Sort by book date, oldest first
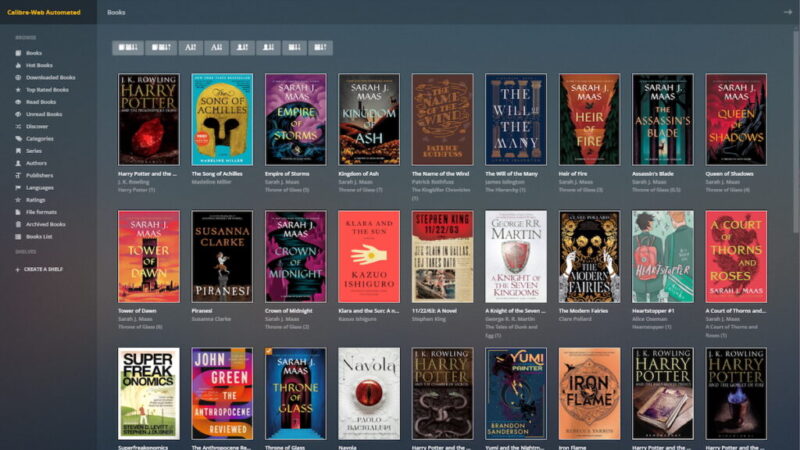 (x=161, y=48)
